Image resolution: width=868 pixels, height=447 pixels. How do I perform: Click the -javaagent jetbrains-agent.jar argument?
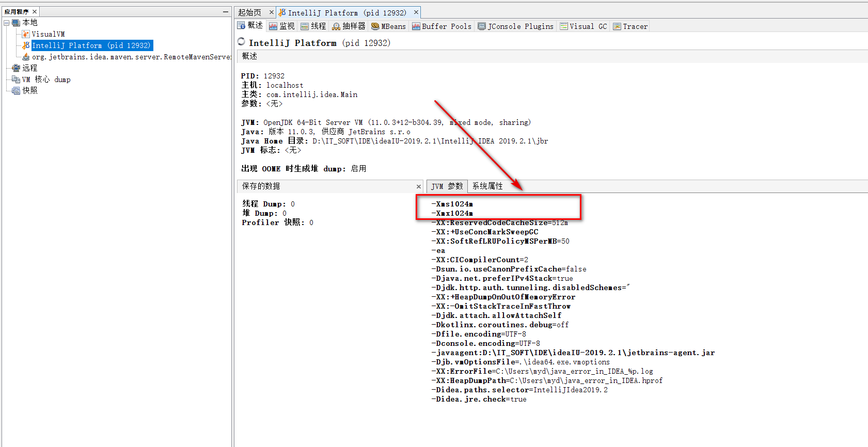[x=573, y=353]
